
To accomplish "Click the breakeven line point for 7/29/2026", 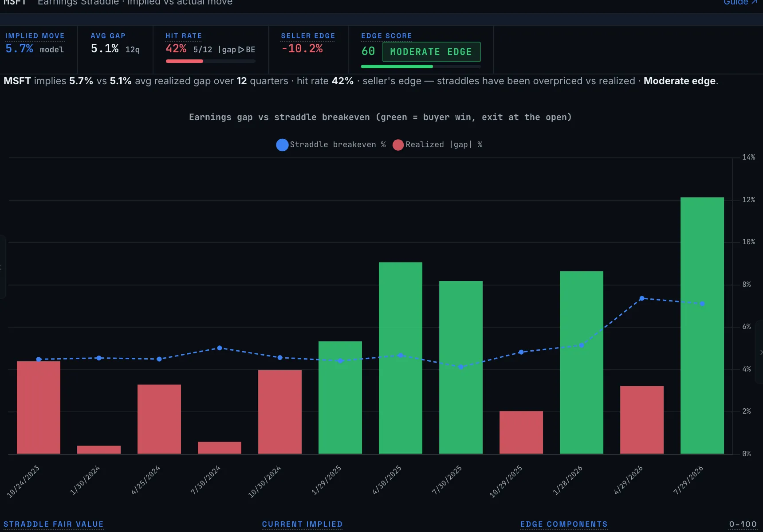I will click(702, 304).
